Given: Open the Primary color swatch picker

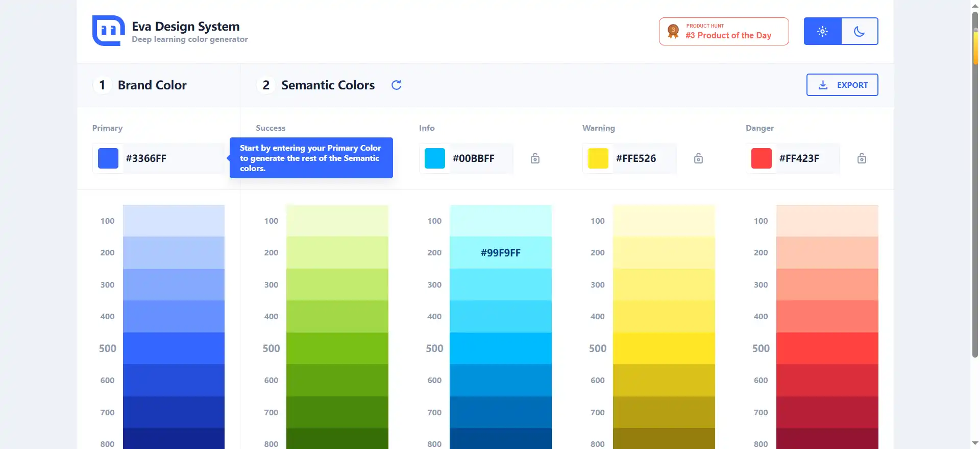Looking at the screenshot, I should [108, 158].
